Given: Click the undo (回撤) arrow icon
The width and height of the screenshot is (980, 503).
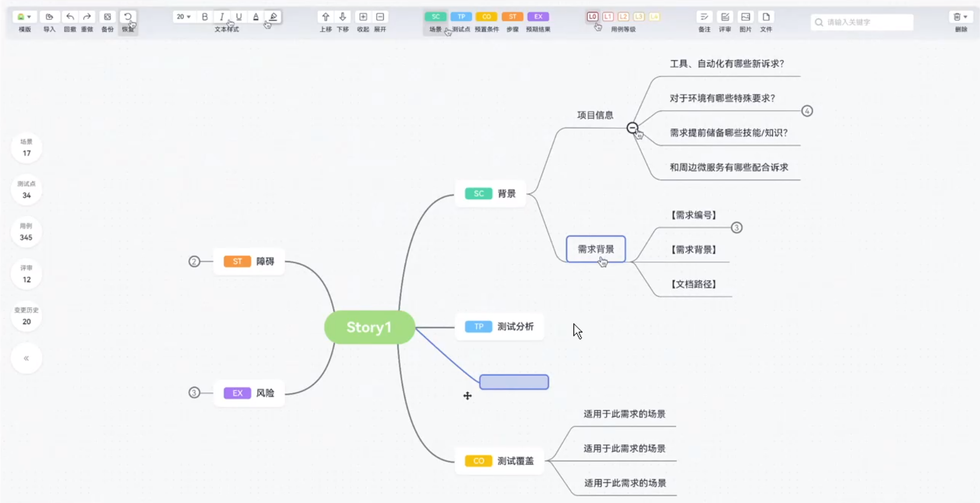Looking at the screenshot, I should pos(70,17).
